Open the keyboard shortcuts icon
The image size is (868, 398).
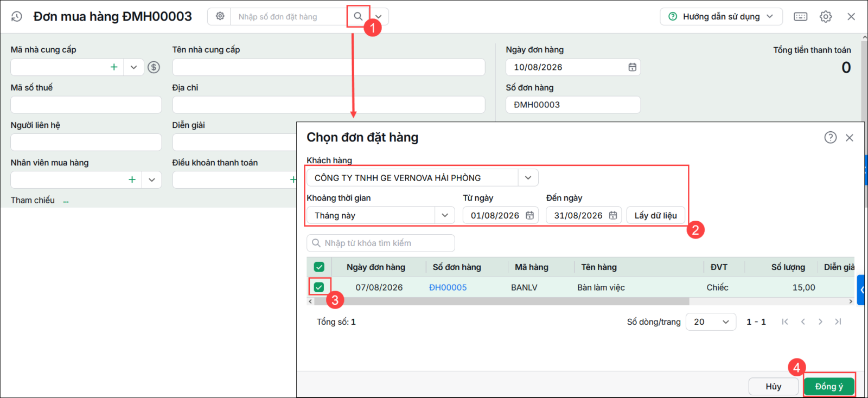click(x=800, y=17)
